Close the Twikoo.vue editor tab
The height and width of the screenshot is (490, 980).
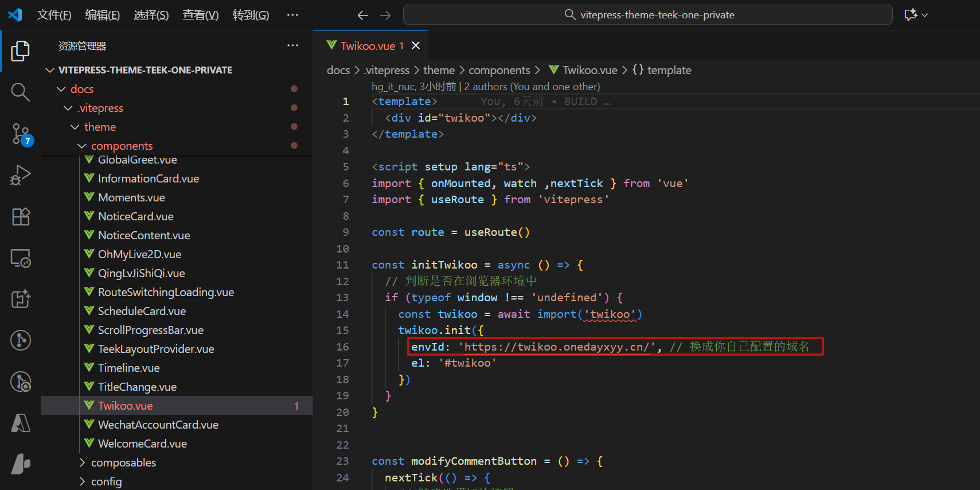(x=416, y=46)
